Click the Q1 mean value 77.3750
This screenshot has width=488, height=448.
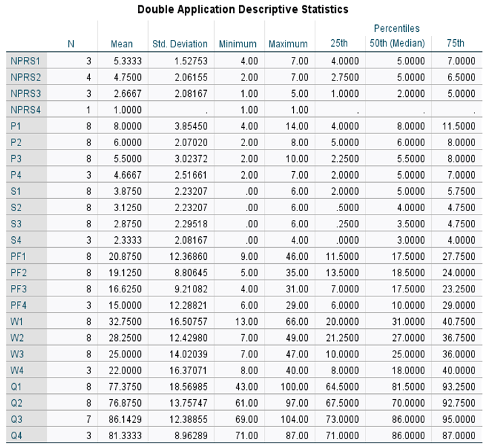click(x=122, y=386)
